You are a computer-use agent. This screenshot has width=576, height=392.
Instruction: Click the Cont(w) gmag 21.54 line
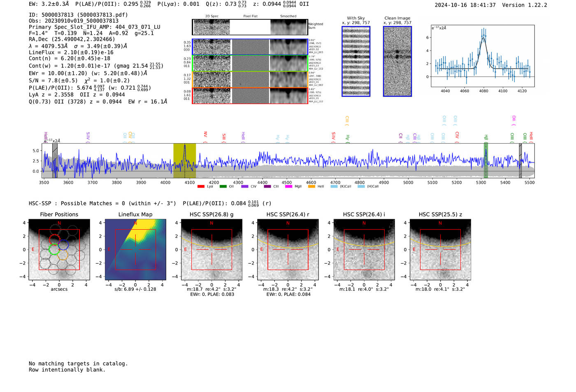[x=96, y=66]
